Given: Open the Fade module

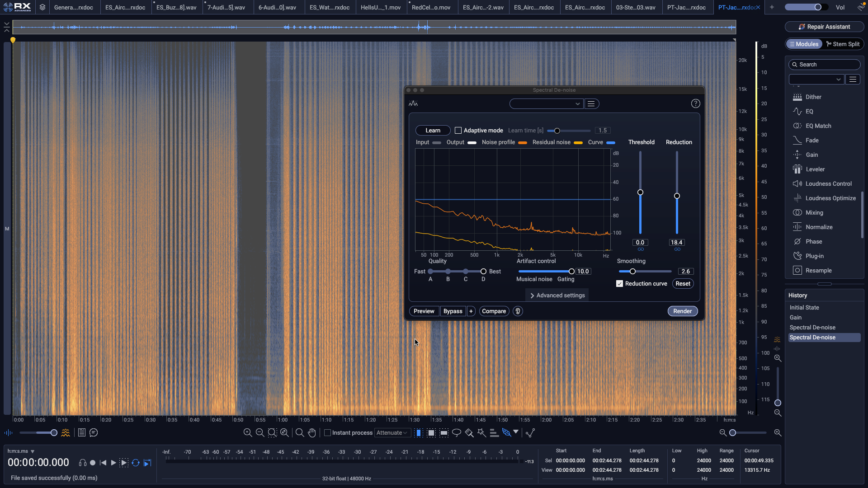Looking at the screenshot, I should (811, 140).
